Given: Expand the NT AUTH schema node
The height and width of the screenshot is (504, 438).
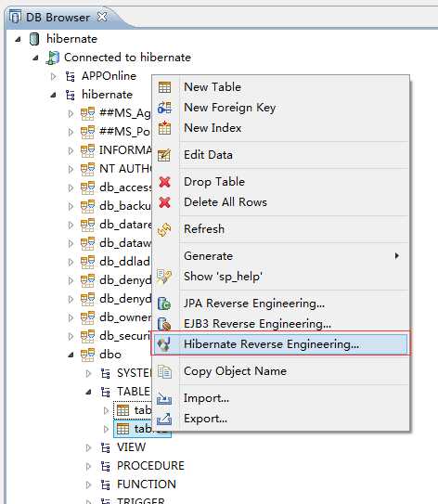Looking at the screenshot, I should [x=71, y=169].
